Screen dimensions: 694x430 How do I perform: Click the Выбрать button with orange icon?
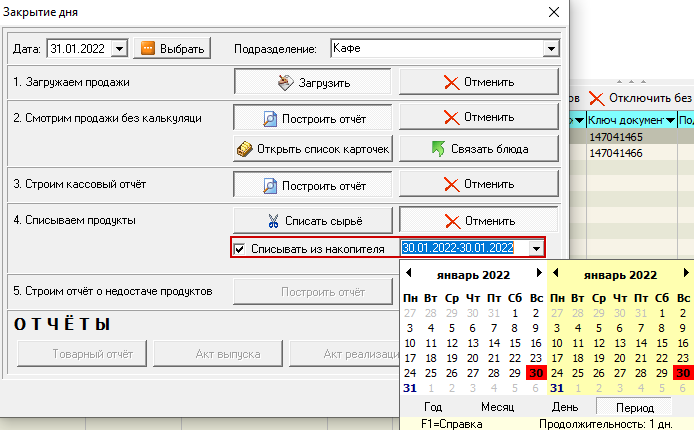[171, 48]
